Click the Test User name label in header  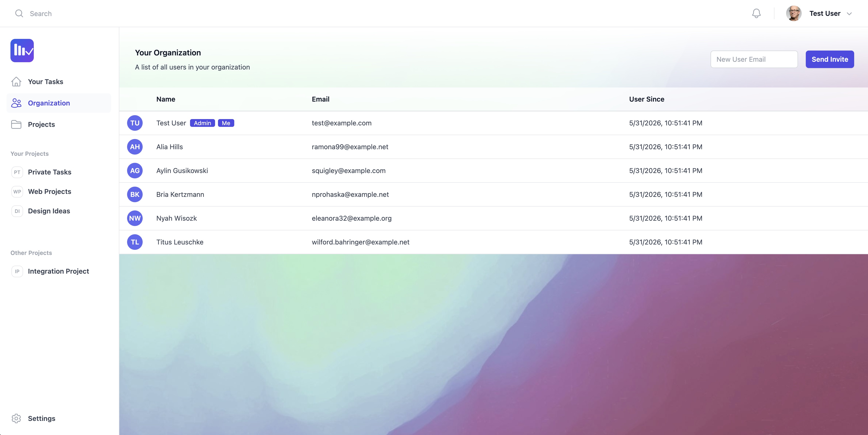(825, 13)
